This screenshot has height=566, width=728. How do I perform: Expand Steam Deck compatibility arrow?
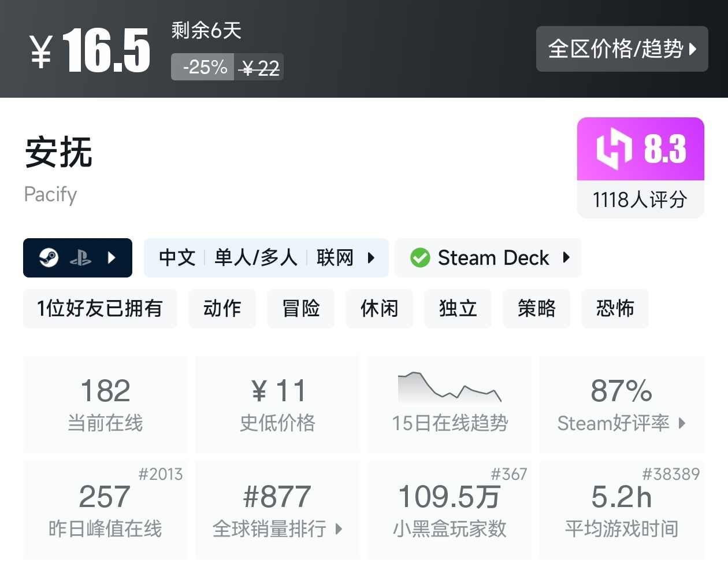pyautogui.click(x=566, y=258)
